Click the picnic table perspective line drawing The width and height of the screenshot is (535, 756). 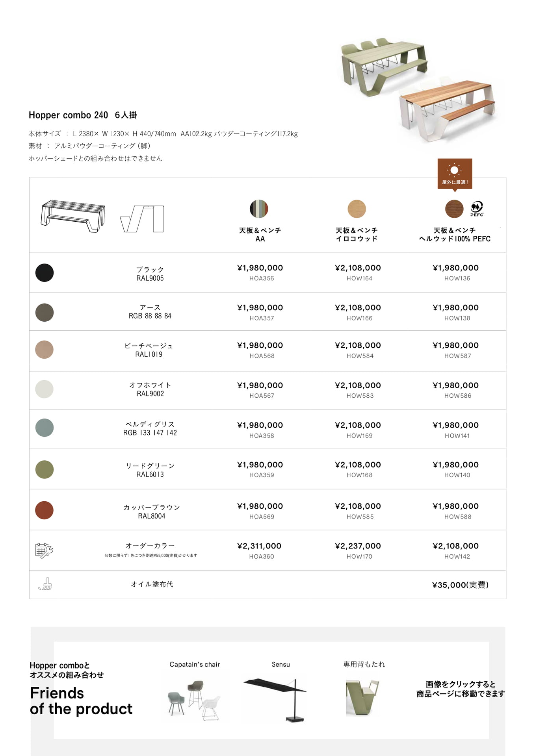(x=73, y=216)
